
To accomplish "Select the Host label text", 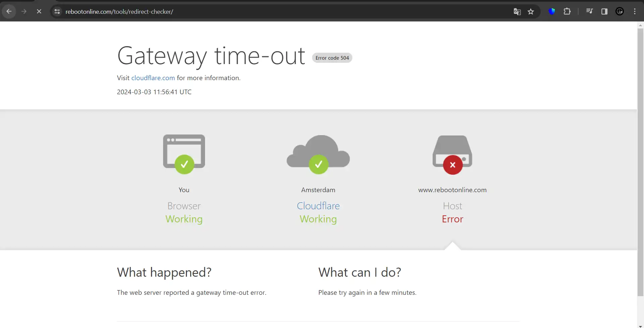I will pos(452,206).
